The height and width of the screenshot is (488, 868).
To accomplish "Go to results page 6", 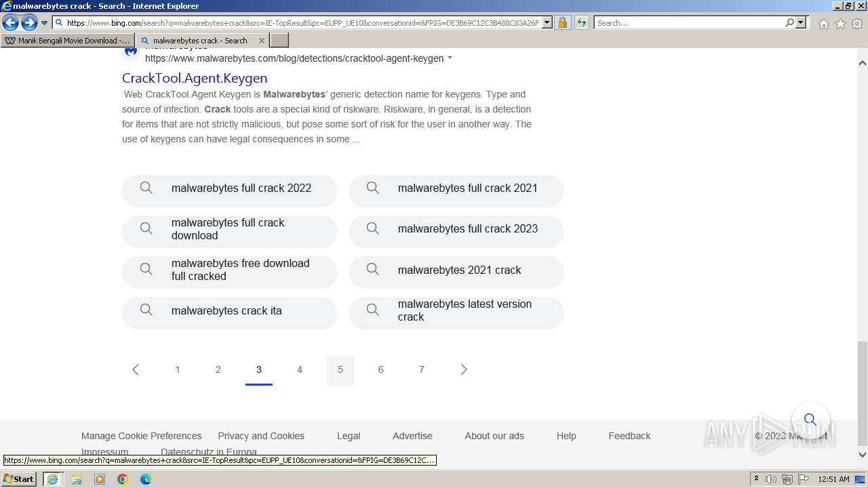I will coord(381,369).
